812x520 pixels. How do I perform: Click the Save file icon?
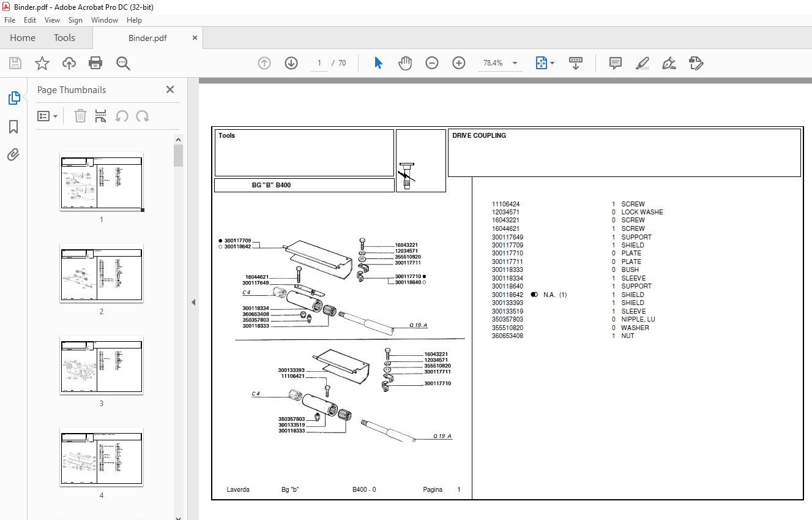point(15,63)
